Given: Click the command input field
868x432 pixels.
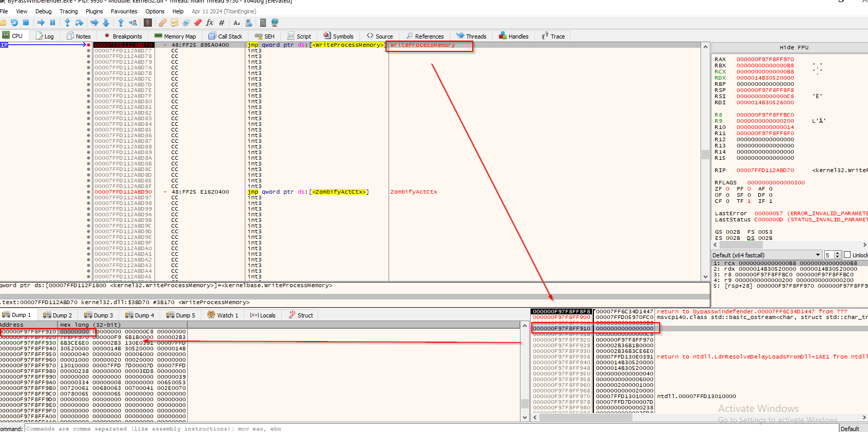Looking at the screenshot, I should click(431, 428).
